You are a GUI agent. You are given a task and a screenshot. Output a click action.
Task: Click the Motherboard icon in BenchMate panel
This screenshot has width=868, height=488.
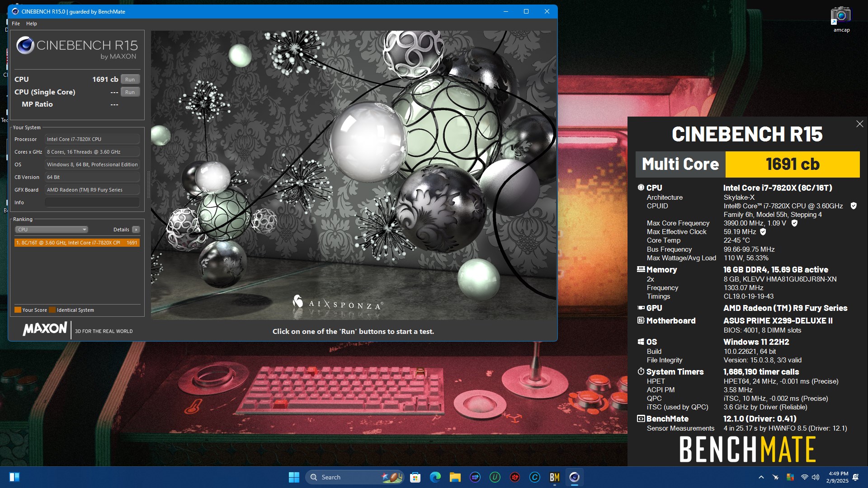point(641,320)
